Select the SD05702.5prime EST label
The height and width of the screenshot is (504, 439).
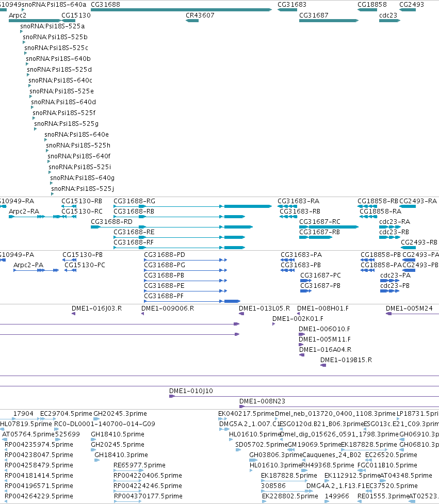click(261, 445)
